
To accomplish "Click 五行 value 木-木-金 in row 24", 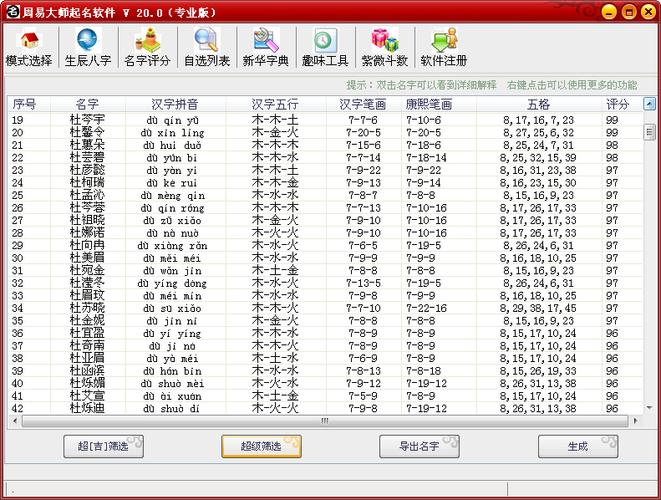I will (x=275, y=183).
